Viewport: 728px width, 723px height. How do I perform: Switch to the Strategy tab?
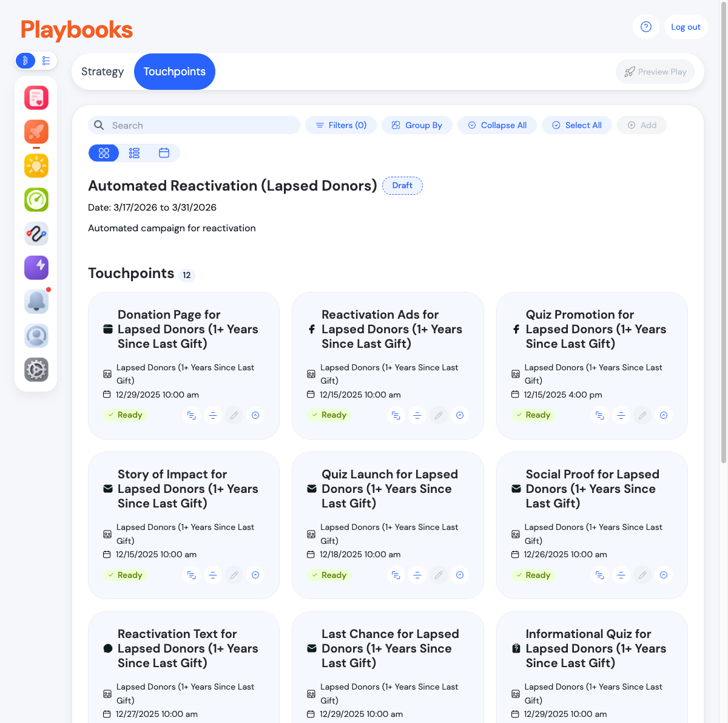103,72
